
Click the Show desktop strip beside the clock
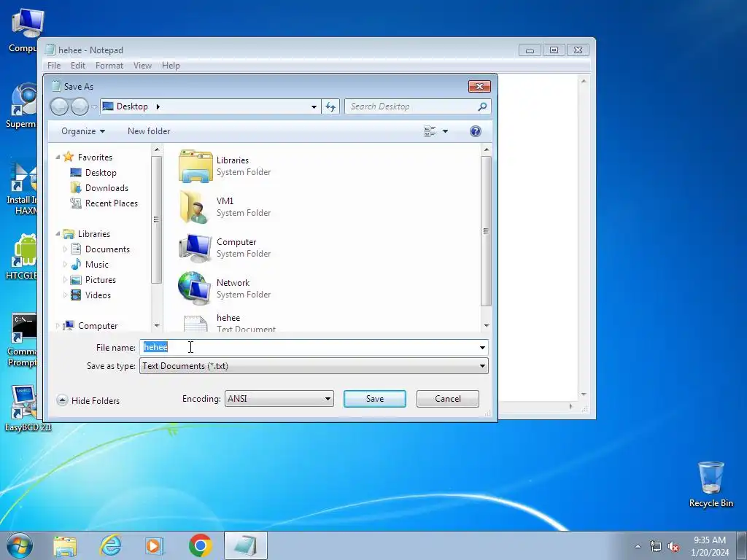tap(742, 545)
